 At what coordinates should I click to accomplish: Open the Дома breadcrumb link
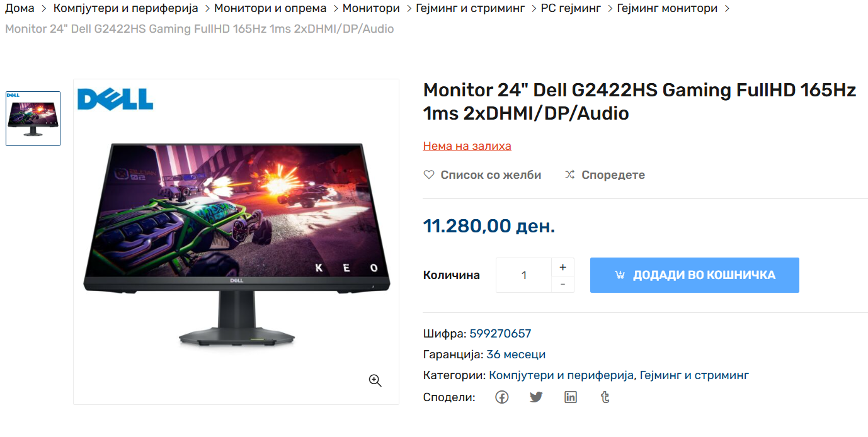coord(20,8)
